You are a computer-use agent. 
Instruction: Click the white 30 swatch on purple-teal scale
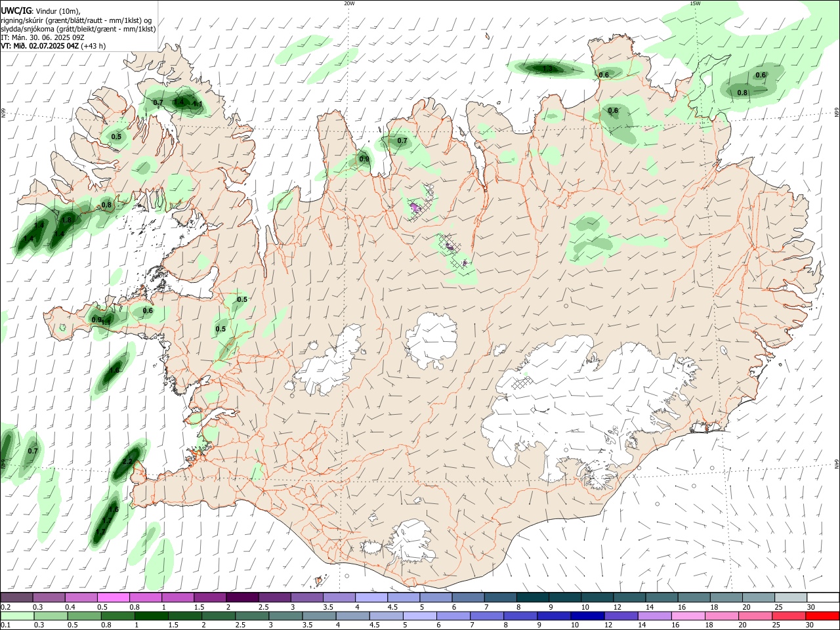823,598
